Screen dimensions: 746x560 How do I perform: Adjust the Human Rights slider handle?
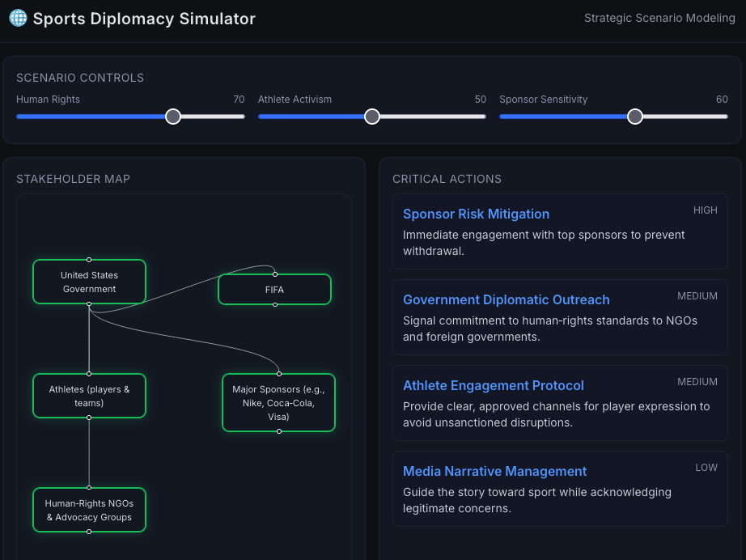point(172,117)
